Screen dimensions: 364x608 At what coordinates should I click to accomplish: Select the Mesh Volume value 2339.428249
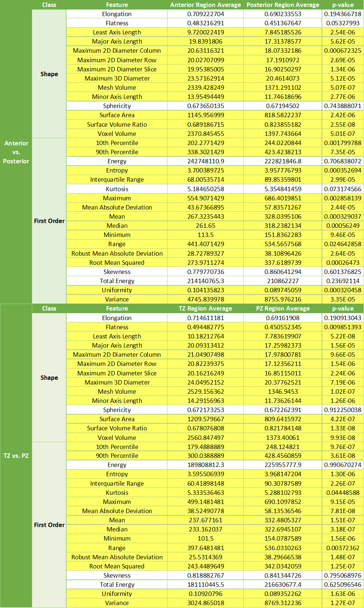tap(206, 88)
